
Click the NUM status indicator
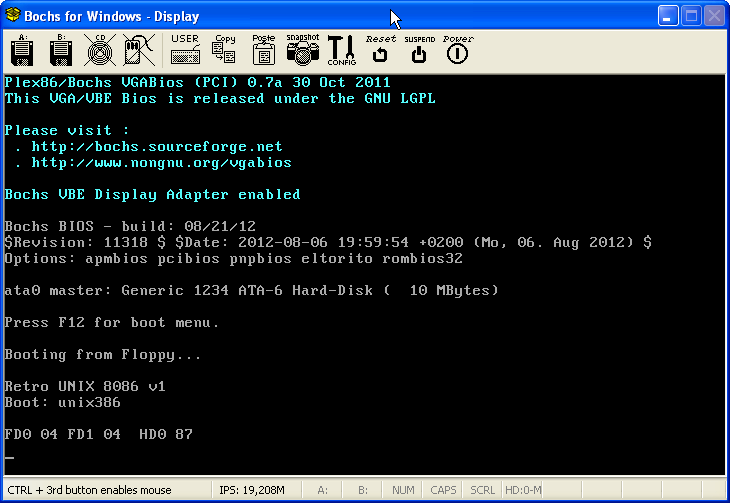(403, 490)
